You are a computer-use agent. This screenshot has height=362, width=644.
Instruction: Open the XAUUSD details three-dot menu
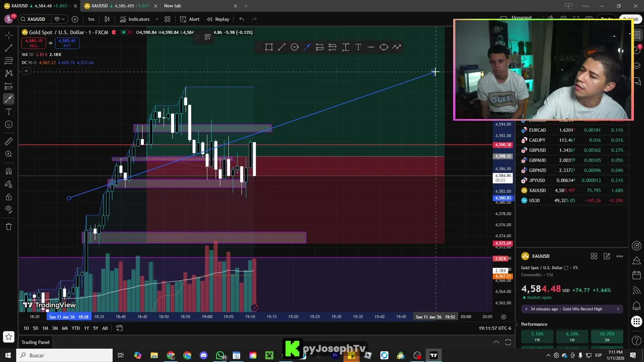(x=620, y=256)
